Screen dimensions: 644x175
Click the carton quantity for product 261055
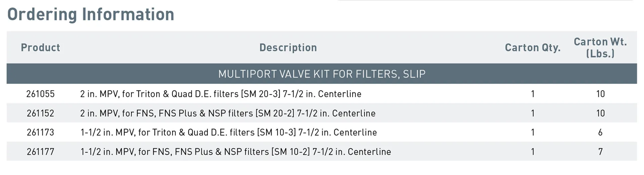533,94
